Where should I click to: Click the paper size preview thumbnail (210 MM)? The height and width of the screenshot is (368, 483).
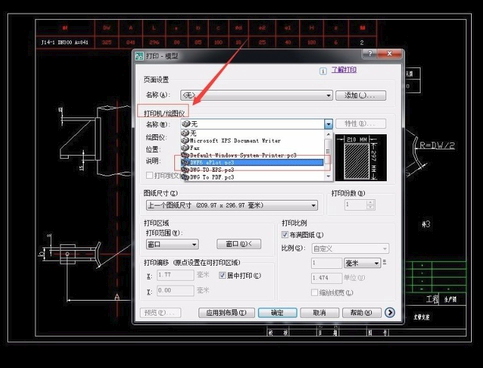pos(361,157)
